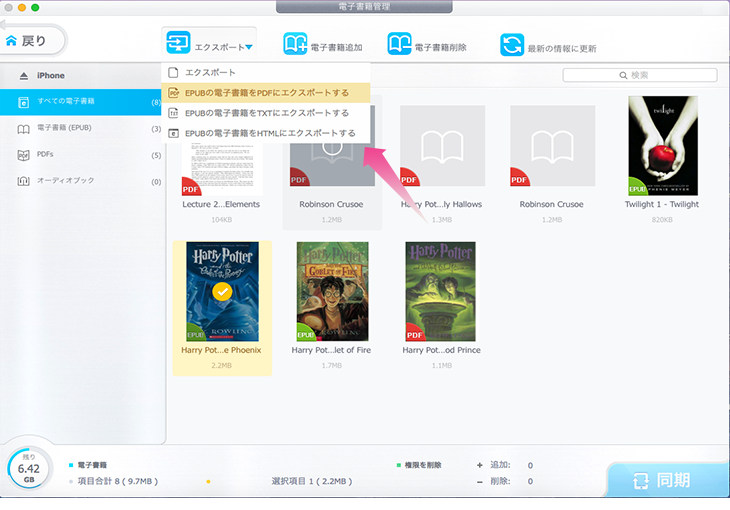Click the PDF icon in the export menu
Image resolution: width=730 pixels, height=510 pixels.
[x=173, y=93]
